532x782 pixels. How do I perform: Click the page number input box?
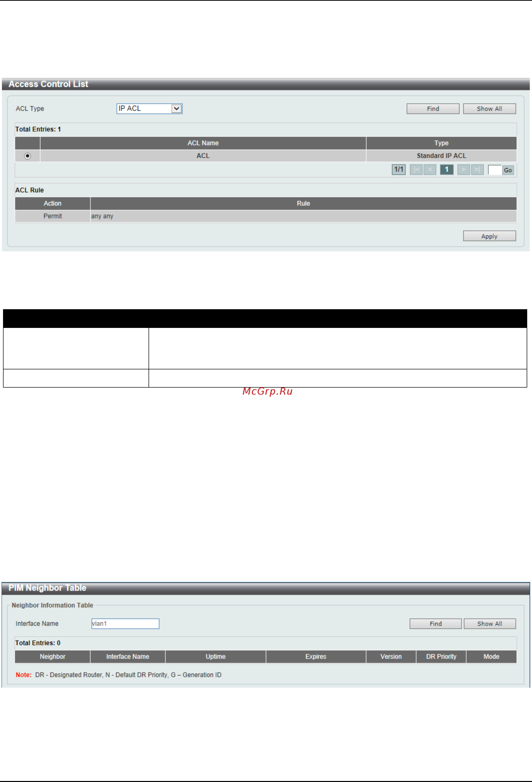(495, 170)
